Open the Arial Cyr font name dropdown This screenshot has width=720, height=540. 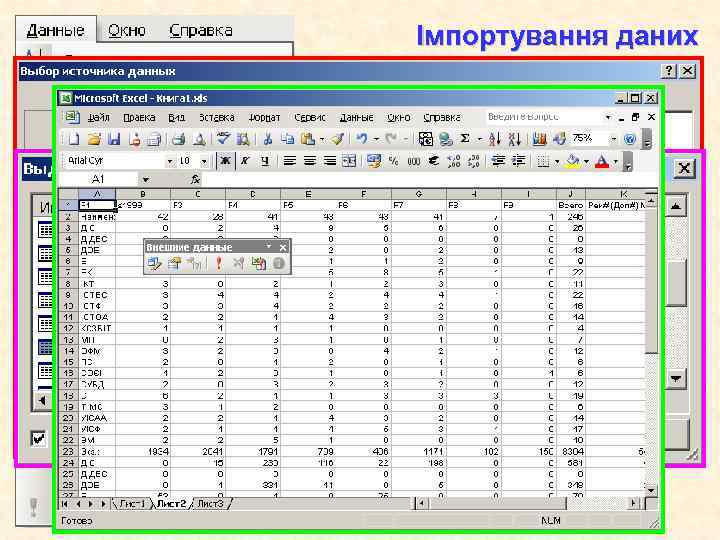169,161
